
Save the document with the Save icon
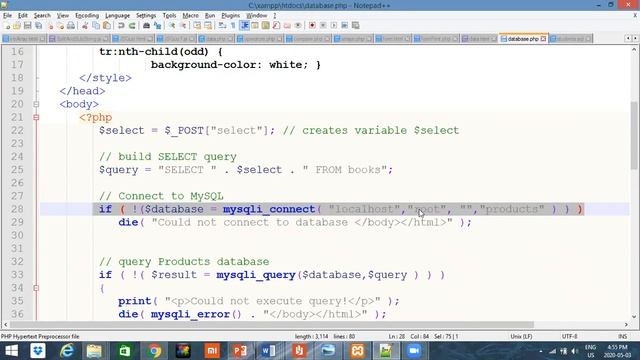(27, 26)
